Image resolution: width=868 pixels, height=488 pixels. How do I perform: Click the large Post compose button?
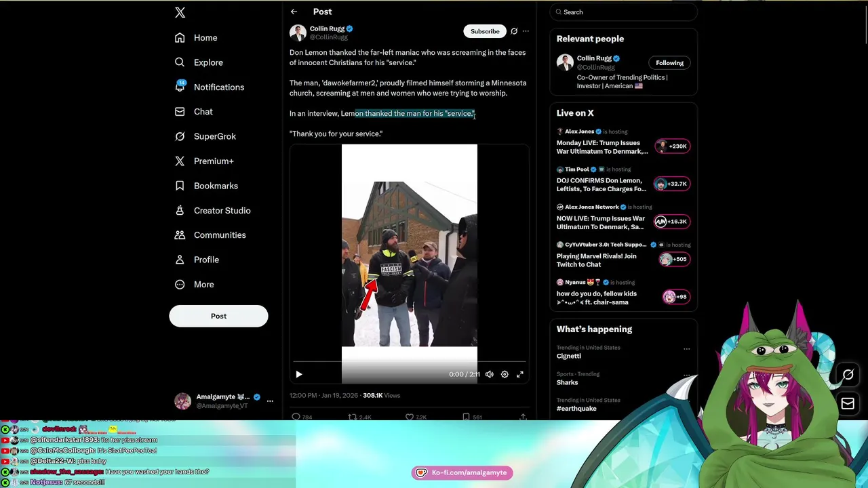tap(218, 316)
